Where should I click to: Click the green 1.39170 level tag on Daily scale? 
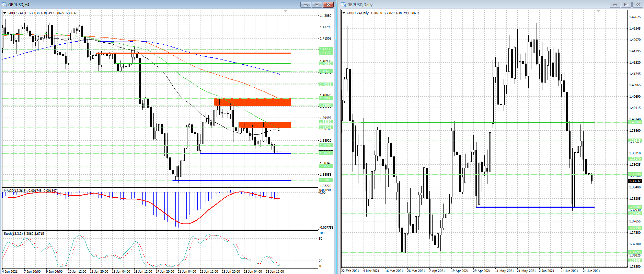(634, 159)
